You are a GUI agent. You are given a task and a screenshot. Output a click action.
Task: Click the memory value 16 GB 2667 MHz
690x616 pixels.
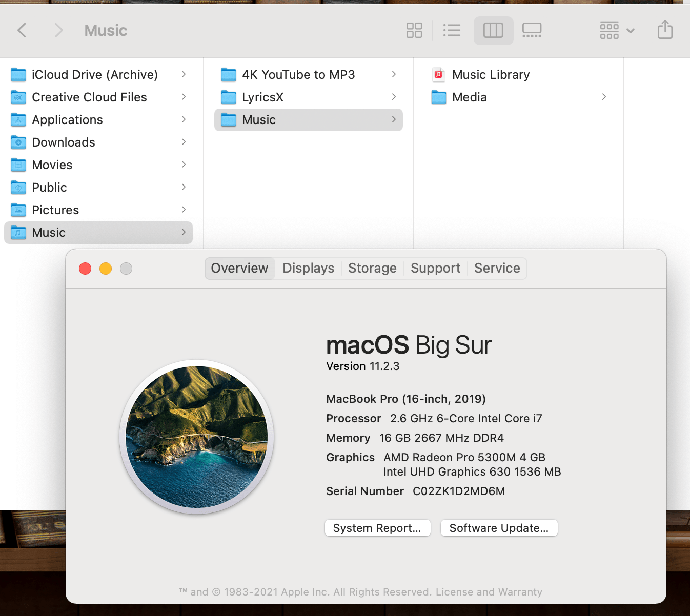point(441,438)
